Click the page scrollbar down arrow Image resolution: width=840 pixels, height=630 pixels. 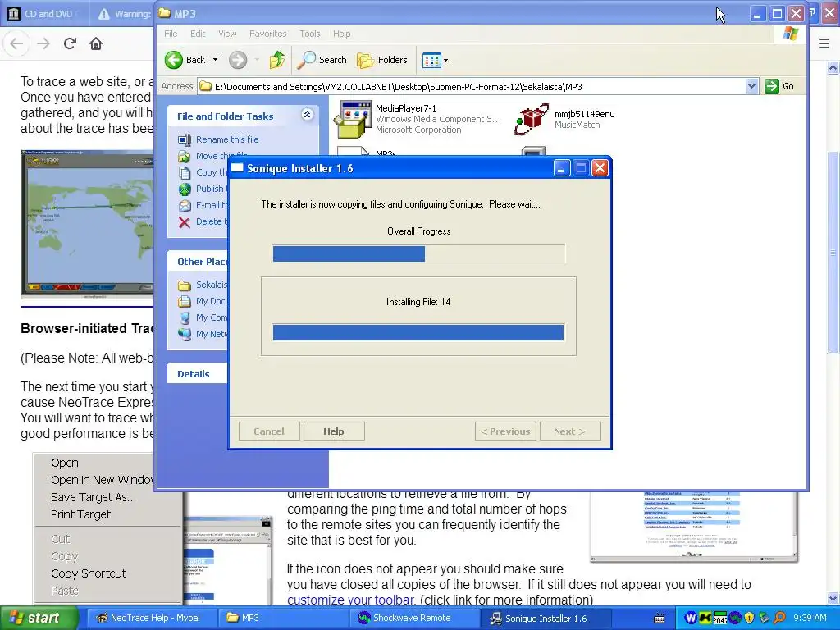pyautogui.click(x=833, y=599)
